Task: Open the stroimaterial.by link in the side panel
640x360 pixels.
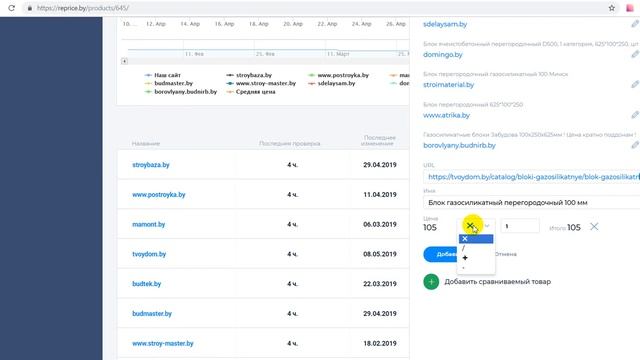Action: [449, 85]
